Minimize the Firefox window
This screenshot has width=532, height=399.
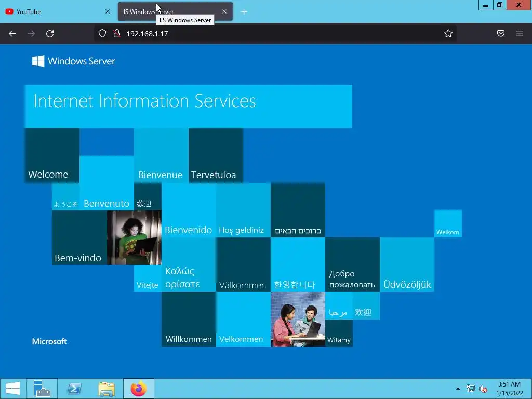coord(486,5)
